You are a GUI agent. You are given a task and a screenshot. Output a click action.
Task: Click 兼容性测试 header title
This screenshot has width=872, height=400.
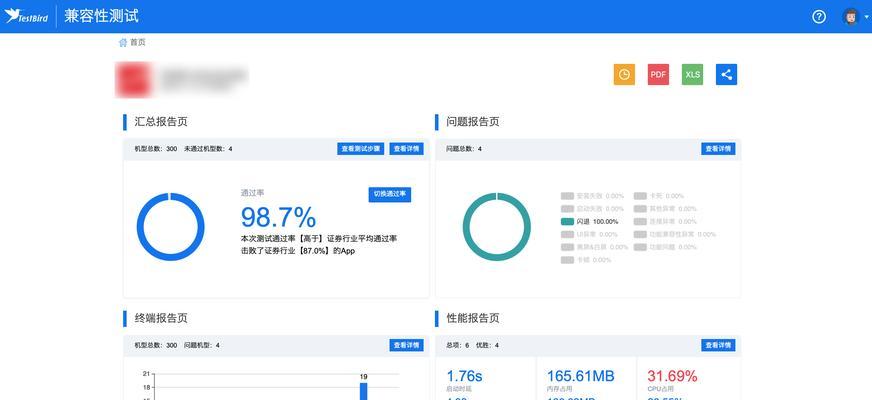(x=101, y=16)
